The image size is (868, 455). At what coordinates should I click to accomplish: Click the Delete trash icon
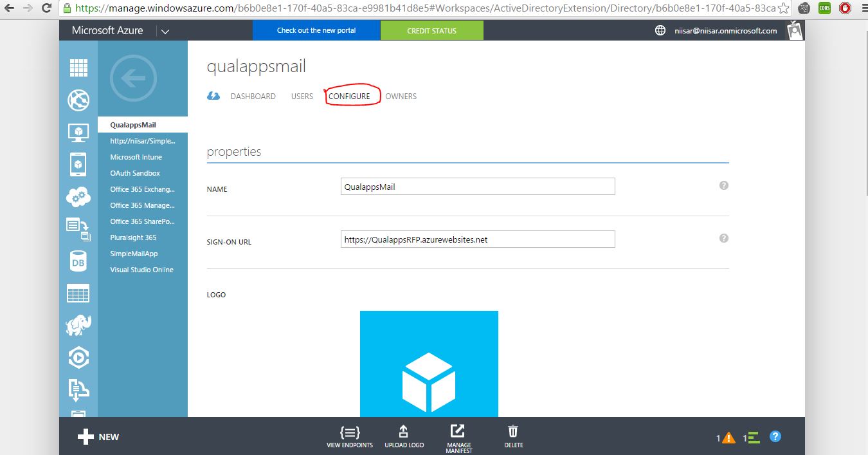click(513, 431)
